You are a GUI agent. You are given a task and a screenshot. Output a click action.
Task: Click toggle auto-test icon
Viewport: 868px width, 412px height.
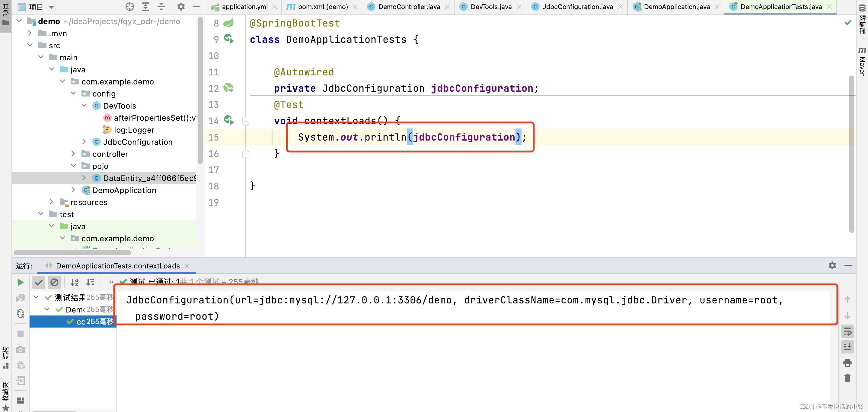pos(21,314)
